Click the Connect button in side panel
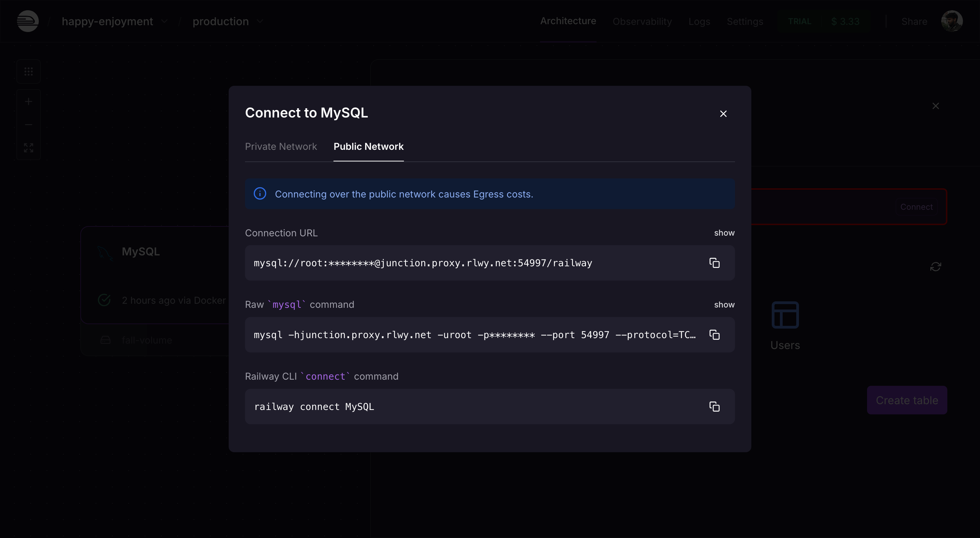 click(916, 207)
